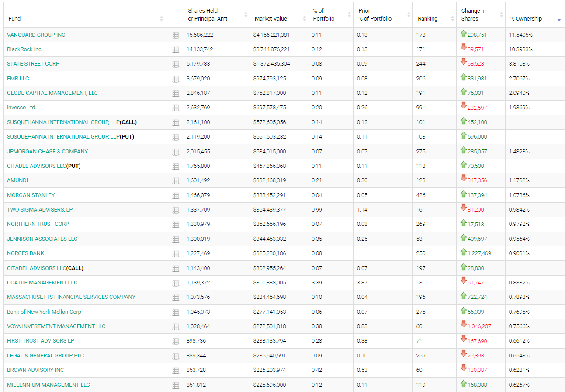Open LEGAL & GENERAL GROUP PLC link
Screen dimensions: 565x392
click(45, 356)
